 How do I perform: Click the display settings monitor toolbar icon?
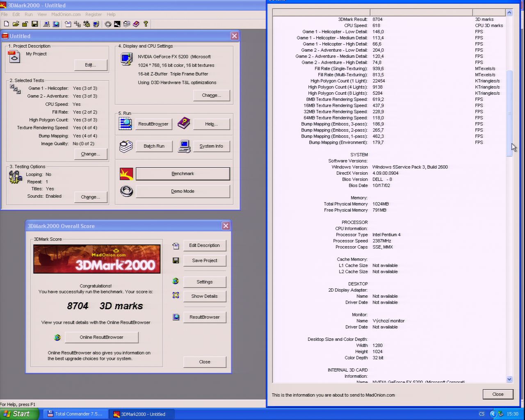pyautogui.click(x=96, y=24)
